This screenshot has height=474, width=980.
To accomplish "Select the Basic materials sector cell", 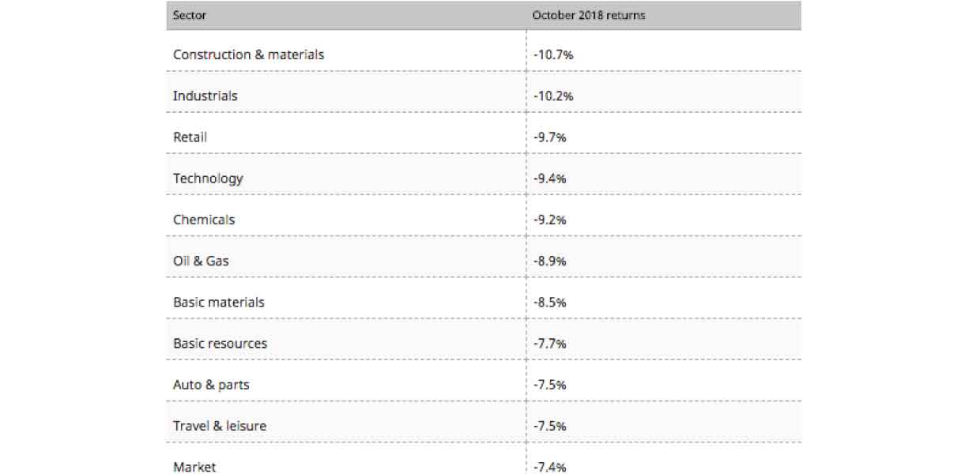I will 218,302.
